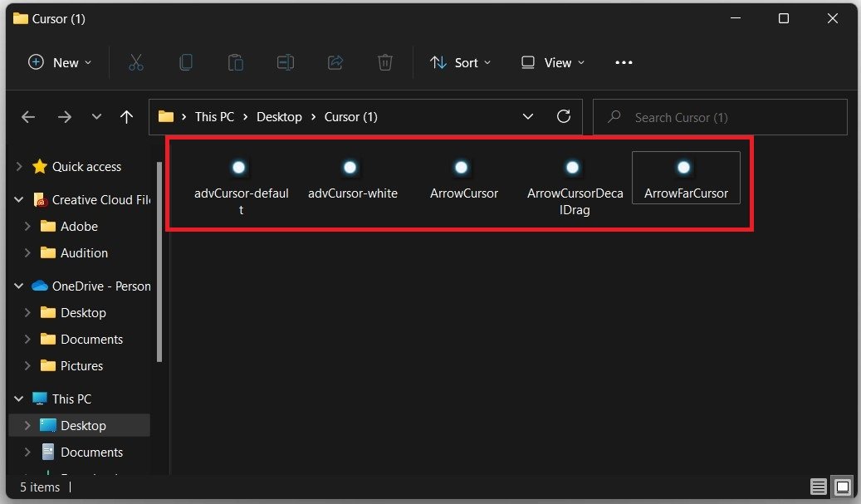Screen dimensions: 861x504
Task: Switch to large thumbnails view bottom right
Action: click(x=842, y=487)
